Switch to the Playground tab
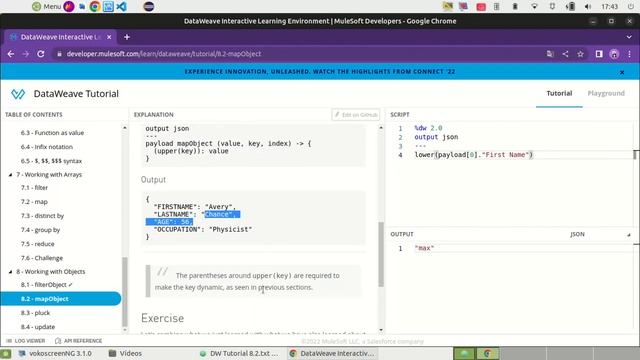This screenshot has height=360, width=640. pyautogui.click(x=606, y=93)
